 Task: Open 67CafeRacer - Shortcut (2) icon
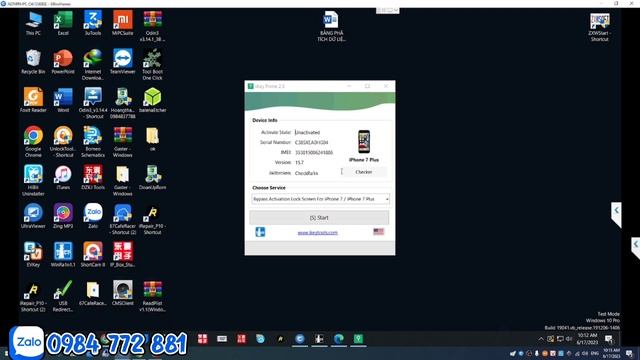click(x=122, y=219)
